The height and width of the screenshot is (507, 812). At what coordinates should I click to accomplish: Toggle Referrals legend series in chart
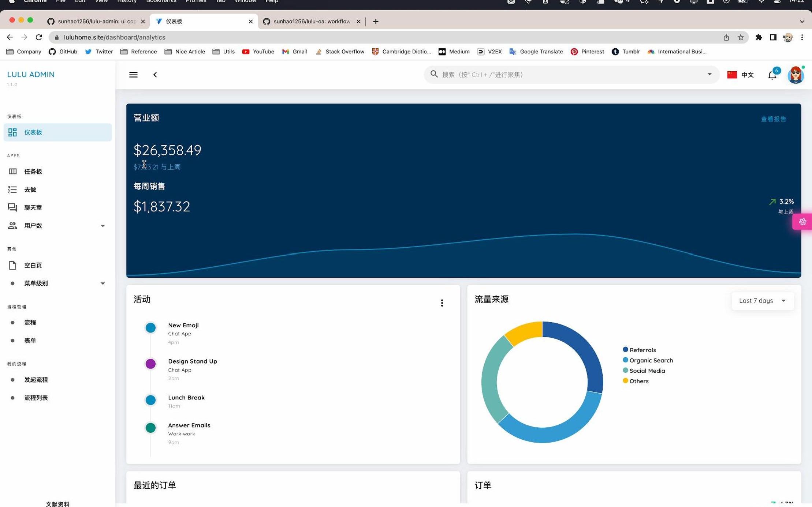(x=642, y=350)
